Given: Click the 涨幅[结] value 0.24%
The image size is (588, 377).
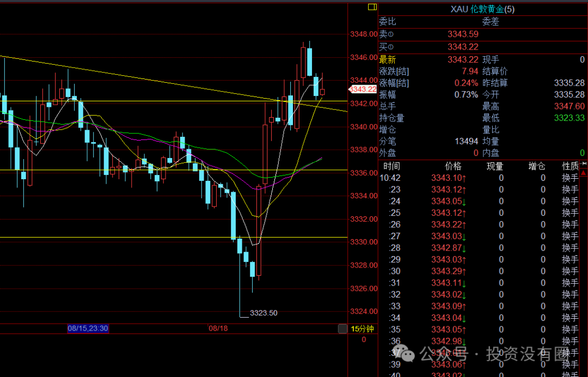Looking at the screenshot, I should pyautogui.click(x=466, y=83).
